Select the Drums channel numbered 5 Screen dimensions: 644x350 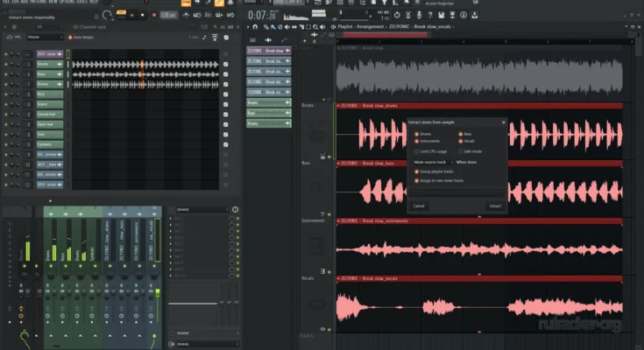pyautogui.click(x=50, y=64)
